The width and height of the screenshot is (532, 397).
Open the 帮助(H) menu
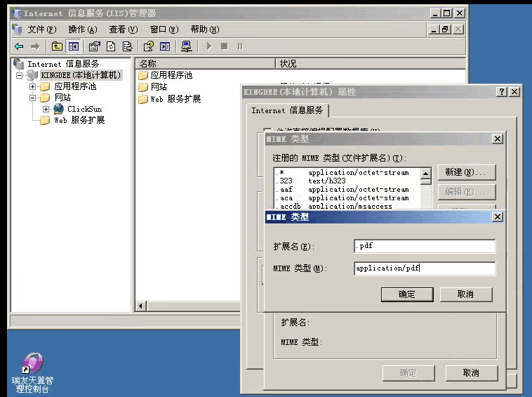pyautogui.click(x=205, y=30)
